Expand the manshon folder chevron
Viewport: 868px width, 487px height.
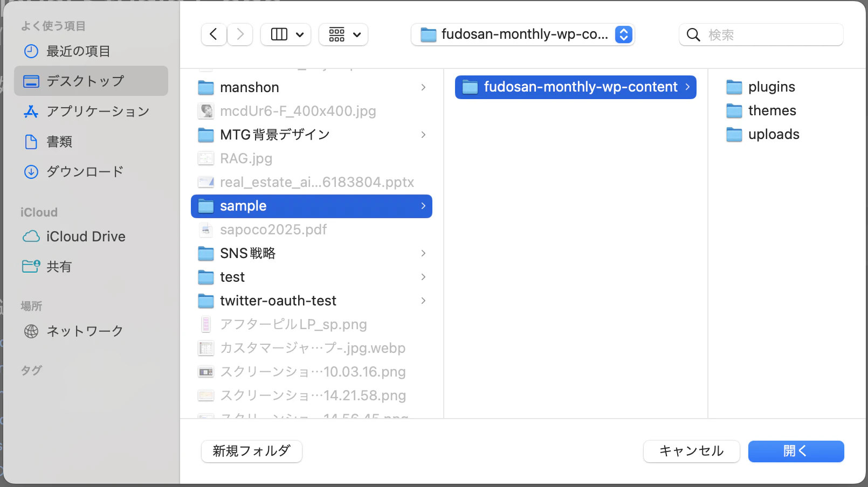point(423,87)
